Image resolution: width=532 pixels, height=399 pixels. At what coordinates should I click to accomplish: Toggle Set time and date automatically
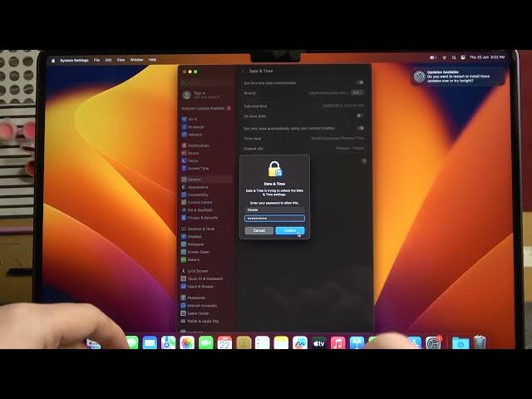point(360,82)
